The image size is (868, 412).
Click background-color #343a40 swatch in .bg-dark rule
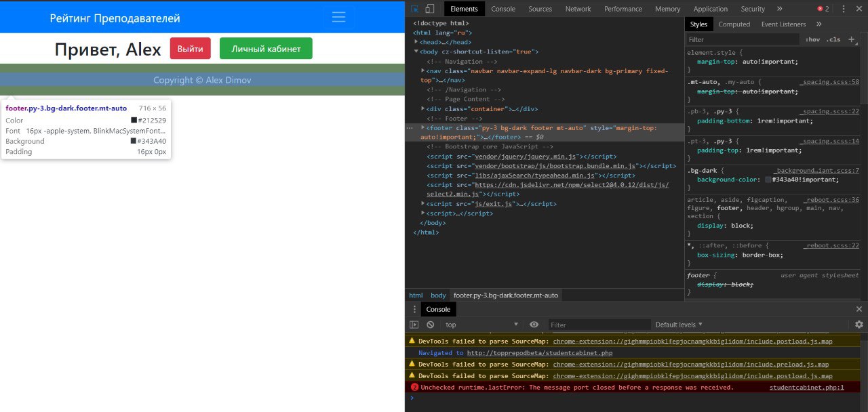(768, 180)
